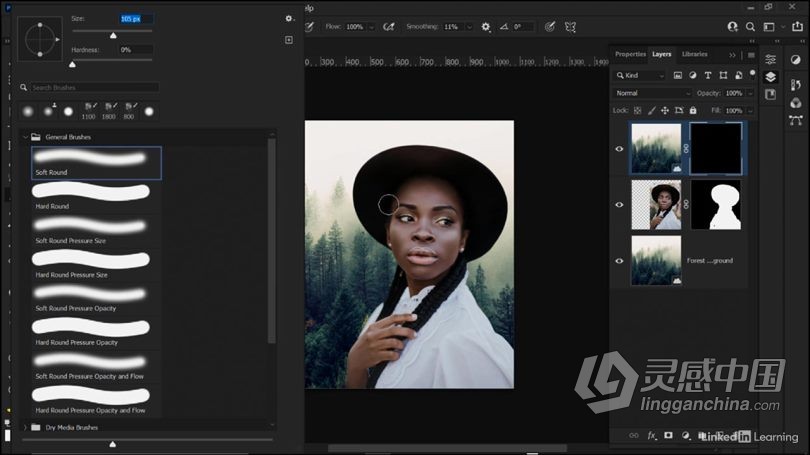Click the search magnifier icon in top bar

748,27
